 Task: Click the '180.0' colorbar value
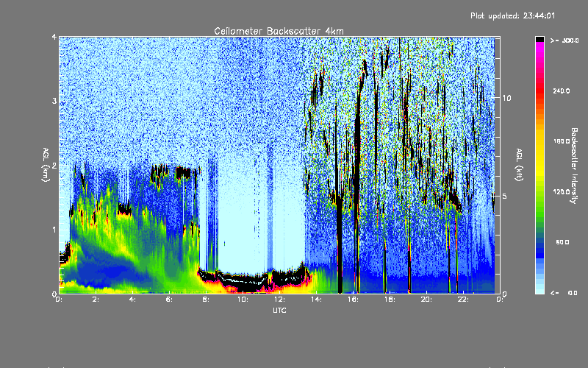[x=562, y=141]
